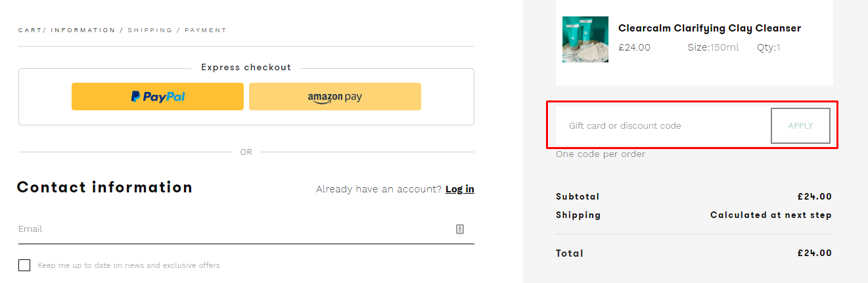Pay with the Amazon Pay button
Image resolution: width=868 pixels, height=283 pixels.
coord(334,97)
